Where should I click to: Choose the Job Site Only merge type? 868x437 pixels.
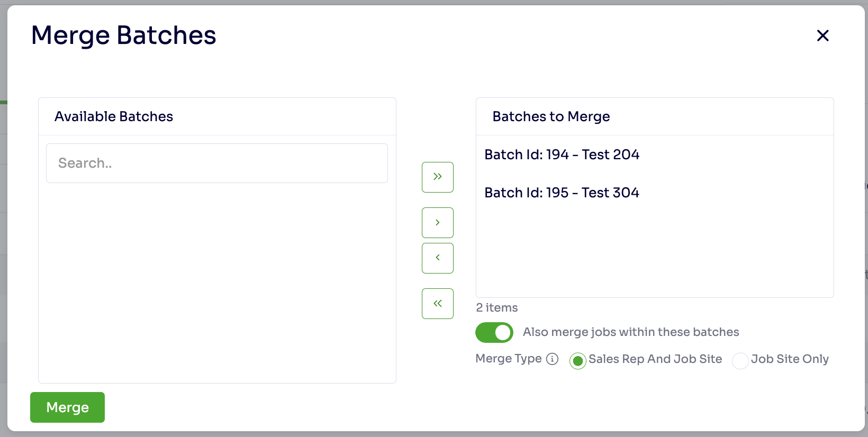(x=740, y=361)
